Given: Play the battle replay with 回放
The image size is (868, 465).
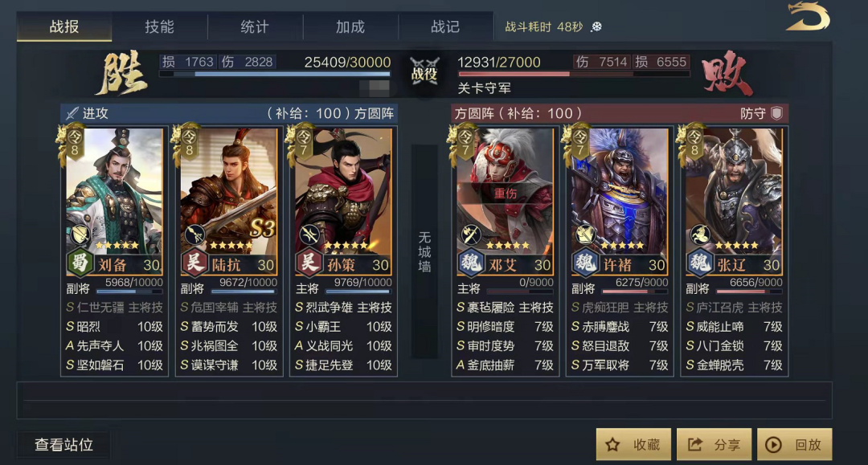Looking at the screenshot, I should [x=794, y=445].
